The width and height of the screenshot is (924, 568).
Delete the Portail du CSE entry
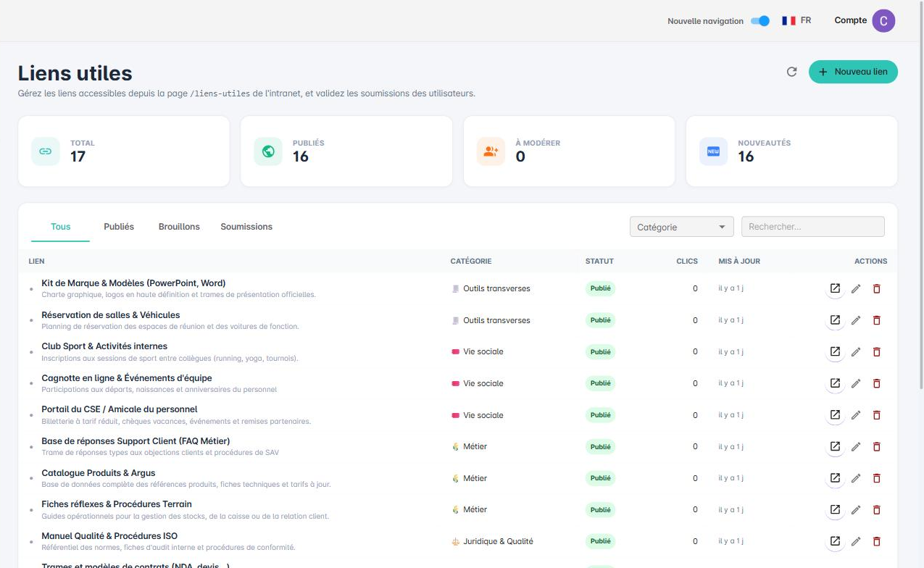(876, 415)
